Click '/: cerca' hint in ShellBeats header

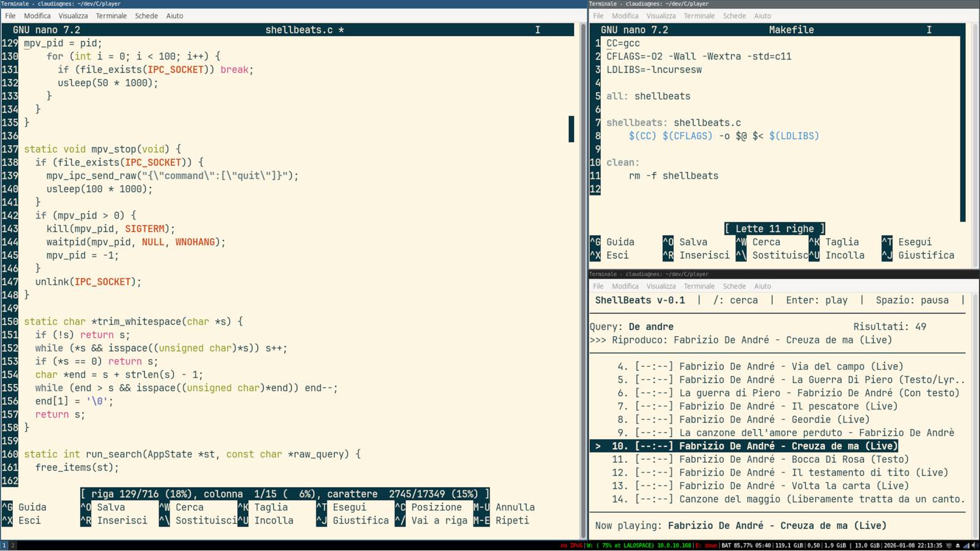(x=735, y=301)
